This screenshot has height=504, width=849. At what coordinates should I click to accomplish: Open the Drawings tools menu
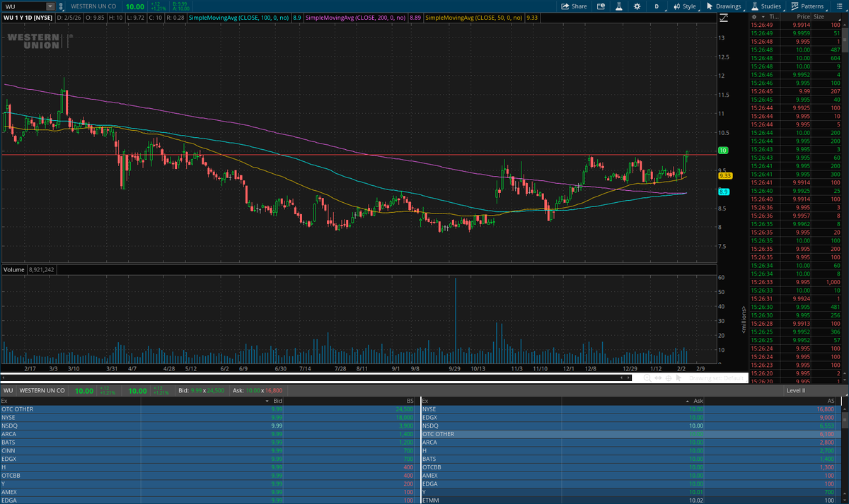click(x=724, y=6)
